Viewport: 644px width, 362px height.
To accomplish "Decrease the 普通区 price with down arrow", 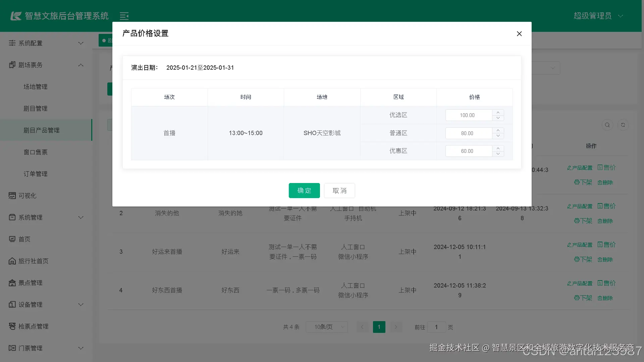I will tap(498, 136).
